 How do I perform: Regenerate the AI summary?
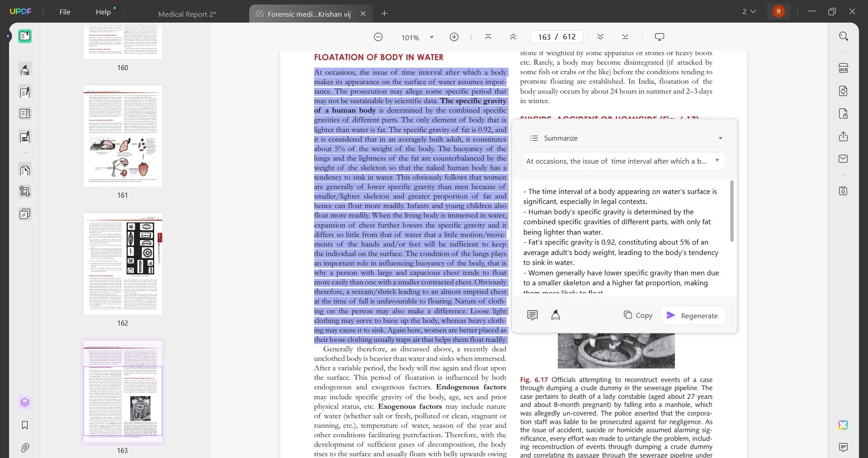693,315
